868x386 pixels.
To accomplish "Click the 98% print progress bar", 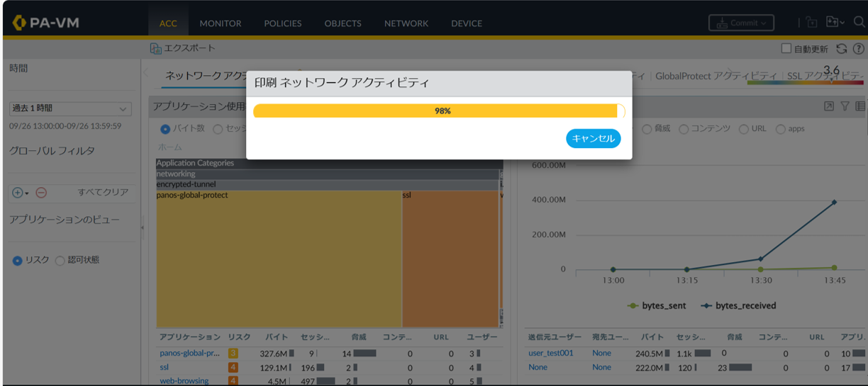I will [439, 111].
